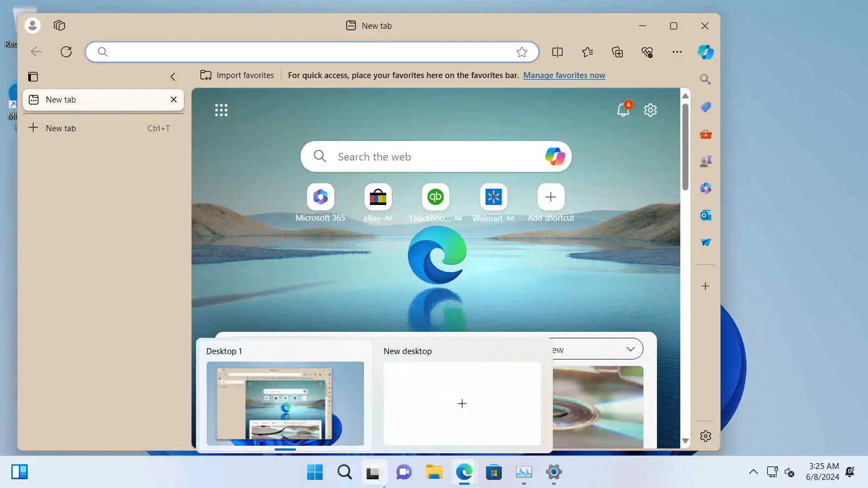Screen dimensions: 868x488
Task: Open sidebar Outlook icon
Action: point(705,215)
